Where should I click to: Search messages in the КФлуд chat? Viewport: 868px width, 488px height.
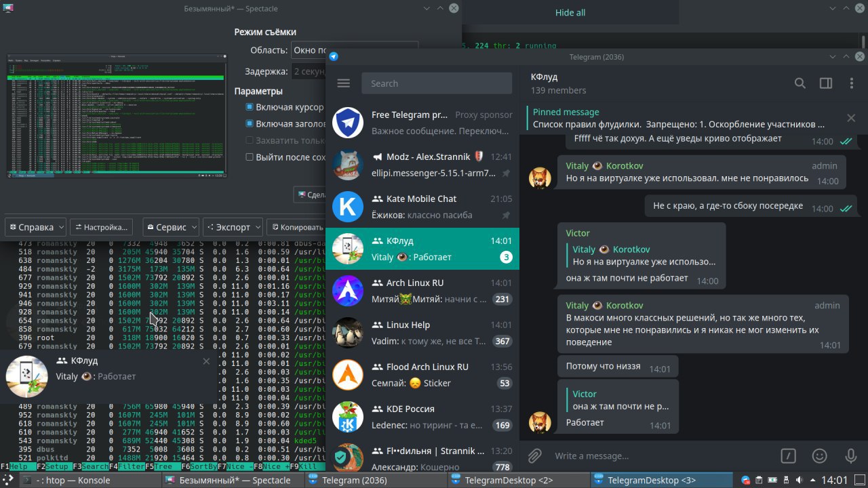pos(800,83)
